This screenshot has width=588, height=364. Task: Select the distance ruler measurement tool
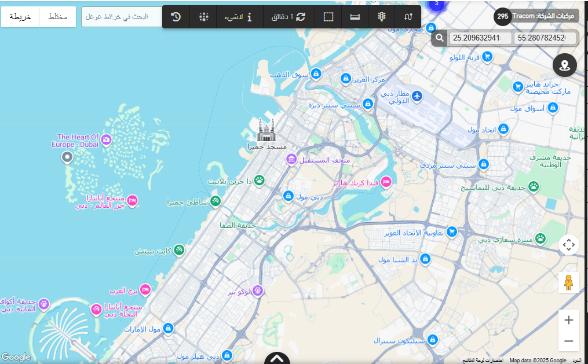tap(355, 17)
